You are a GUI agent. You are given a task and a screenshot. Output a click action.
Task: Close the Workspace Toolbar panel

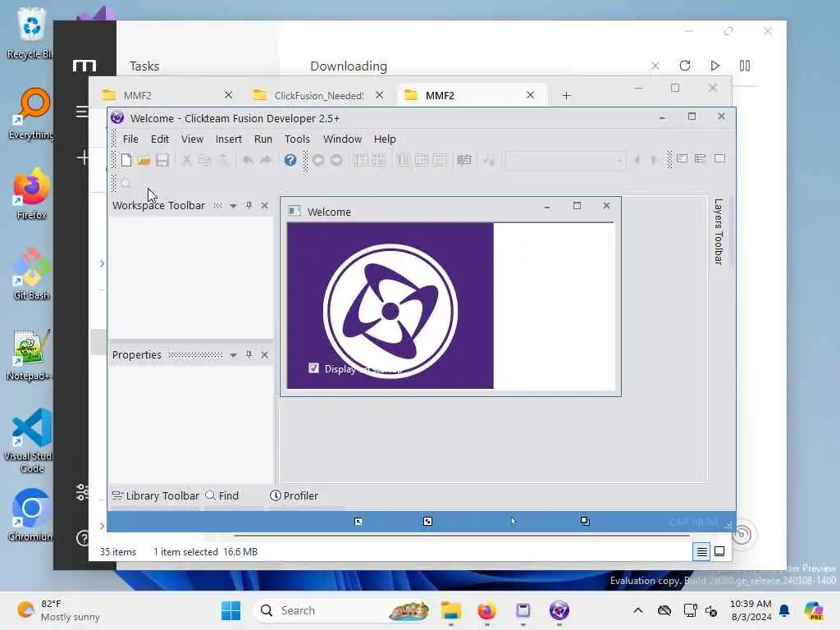point(265,205)
